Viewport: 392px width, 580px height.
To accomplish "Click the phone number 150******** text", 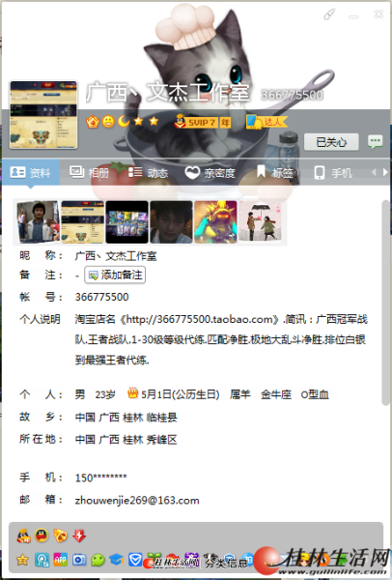I will (x=100, y=478).
